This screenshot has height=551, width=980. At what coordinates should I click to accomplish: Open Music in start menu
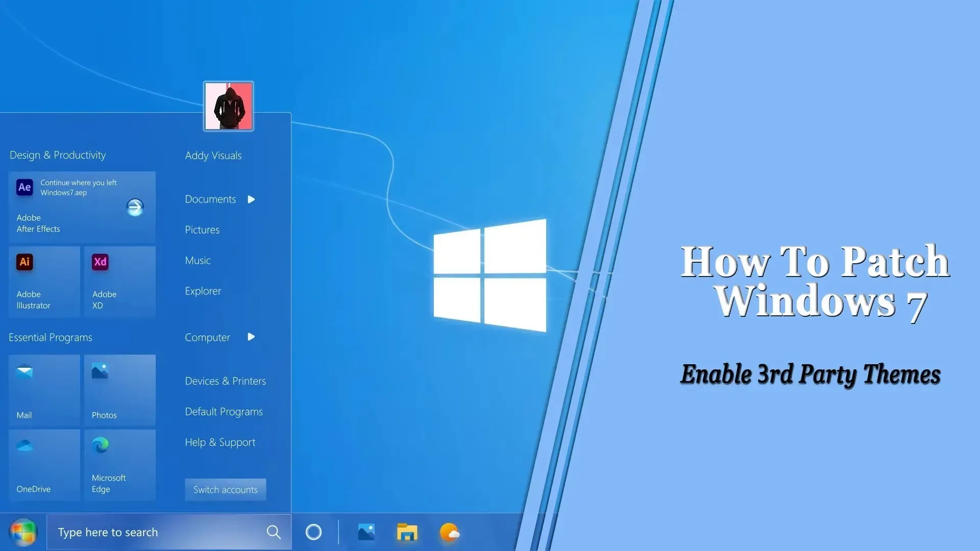pyautogui.click(x=198, y=261)
